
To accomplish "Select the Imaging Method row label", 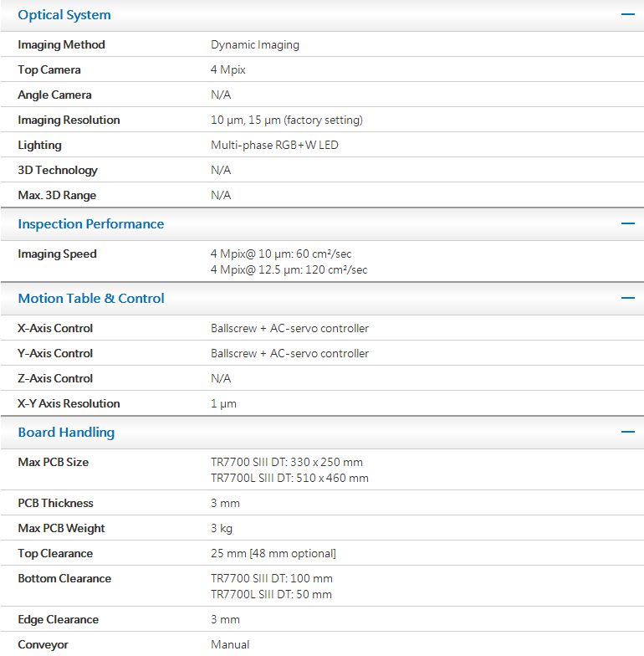I will pos(61,44).
